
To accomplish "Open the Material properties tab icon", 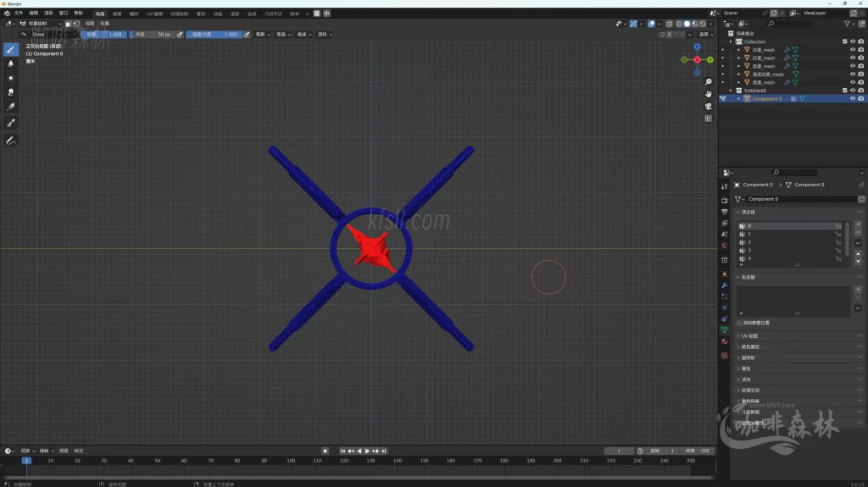I will [x=724, y=341].
